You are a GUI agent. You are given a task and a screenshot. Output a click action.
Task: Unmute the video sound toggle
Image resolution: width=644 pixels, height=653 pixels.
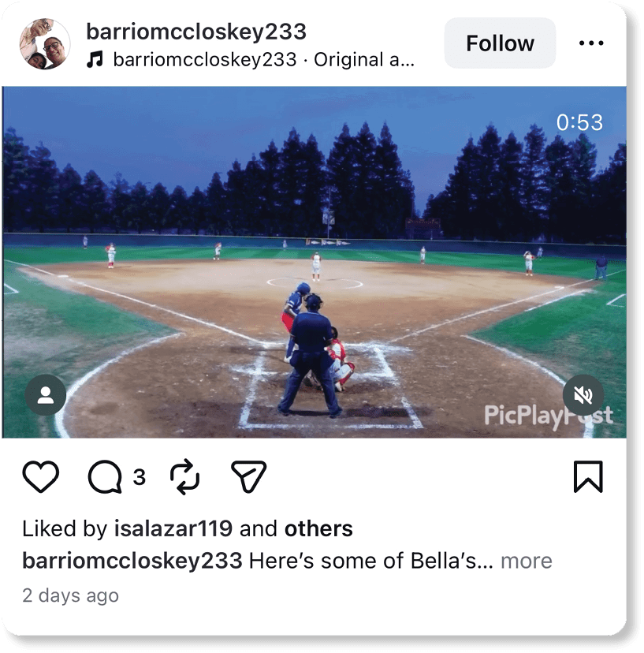point(583,395)
